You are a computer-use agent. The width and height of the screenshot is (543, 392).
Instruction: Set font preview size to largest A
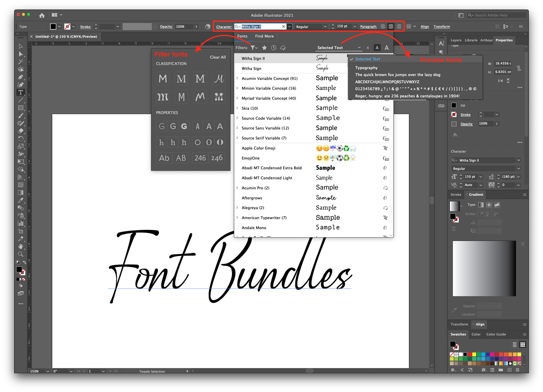click(x=387, y=48)
